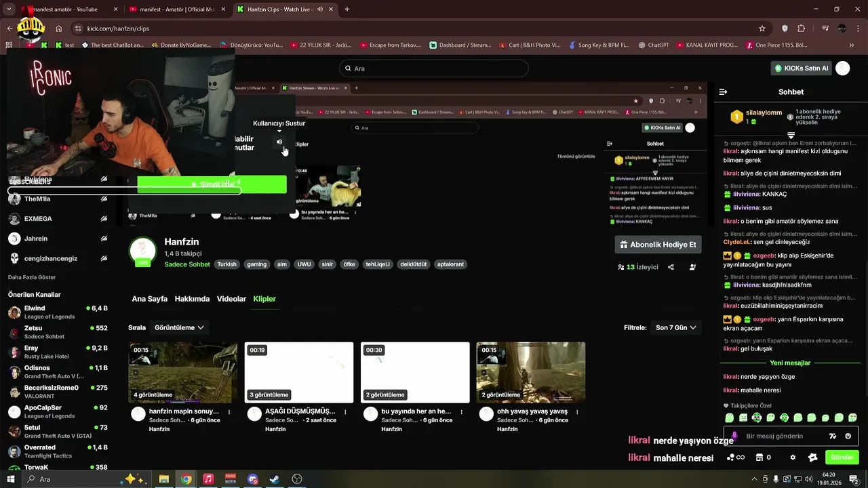
Task: Expand hidden system tray icons arrow
Action: click(x=754, y=479)
